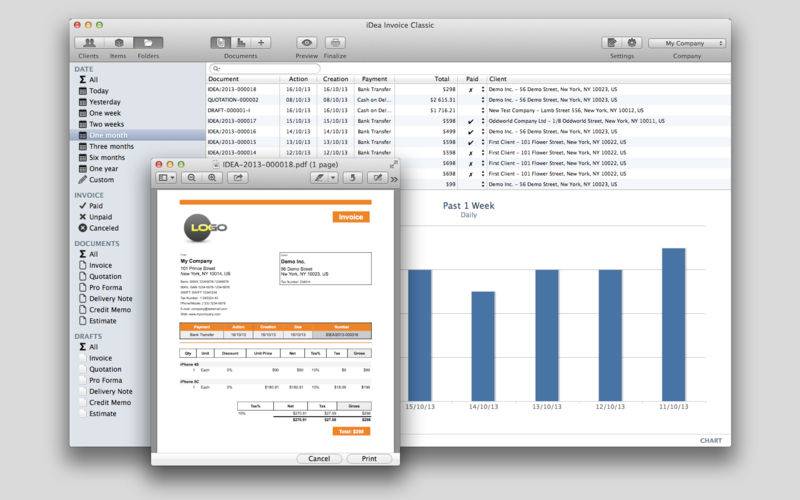Open highlight pen options arrow

[333, 178]
